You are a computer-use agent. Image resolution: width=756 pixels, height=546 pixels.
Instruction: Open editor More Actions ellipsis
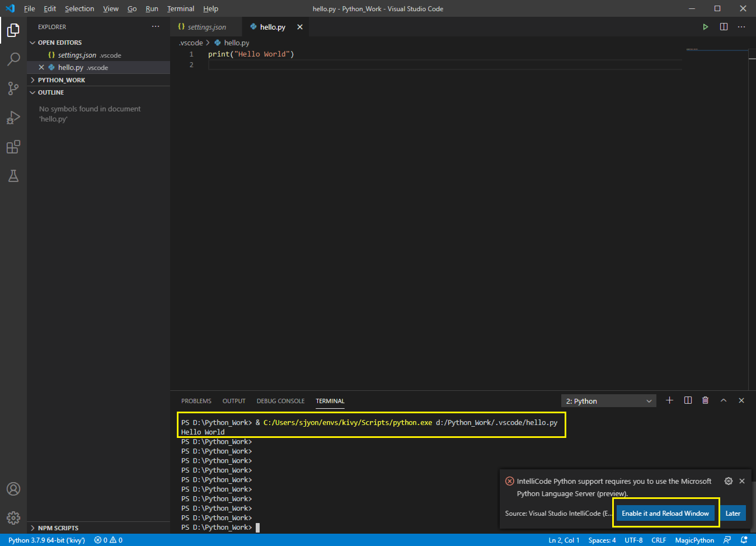741,27
